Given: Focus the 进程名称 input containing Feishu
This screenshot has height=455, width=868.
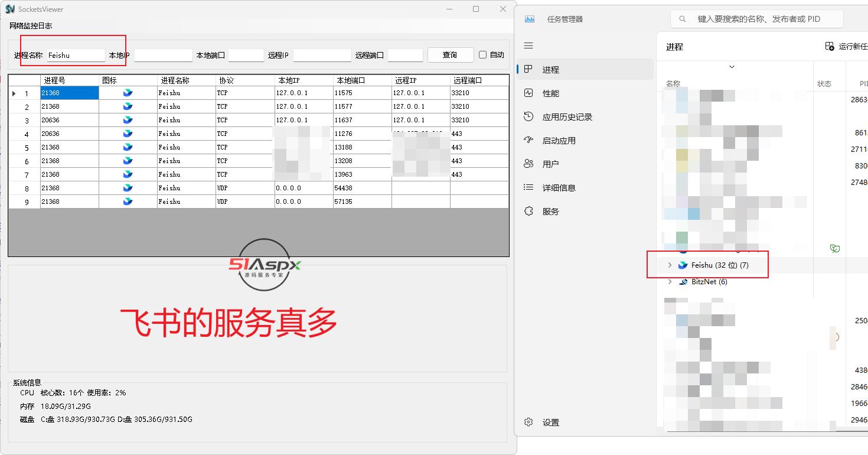Looking at the screenshot, I should (75, 55).
